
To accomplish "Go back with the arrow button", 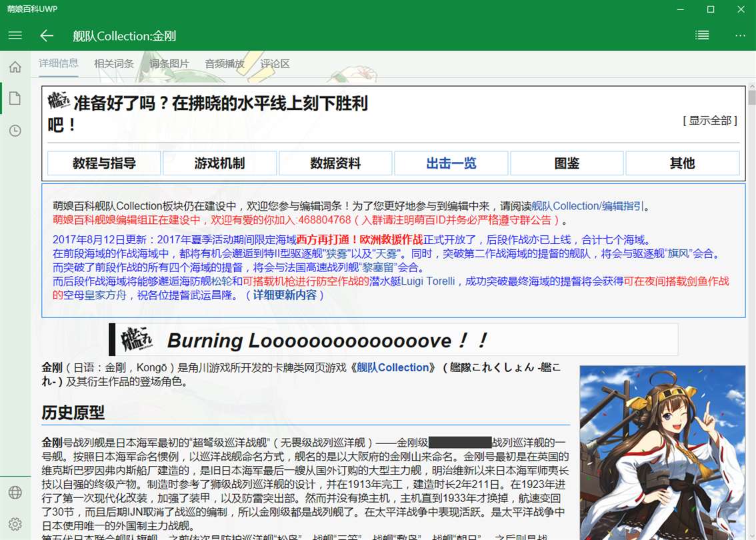I will pos(47,35).
